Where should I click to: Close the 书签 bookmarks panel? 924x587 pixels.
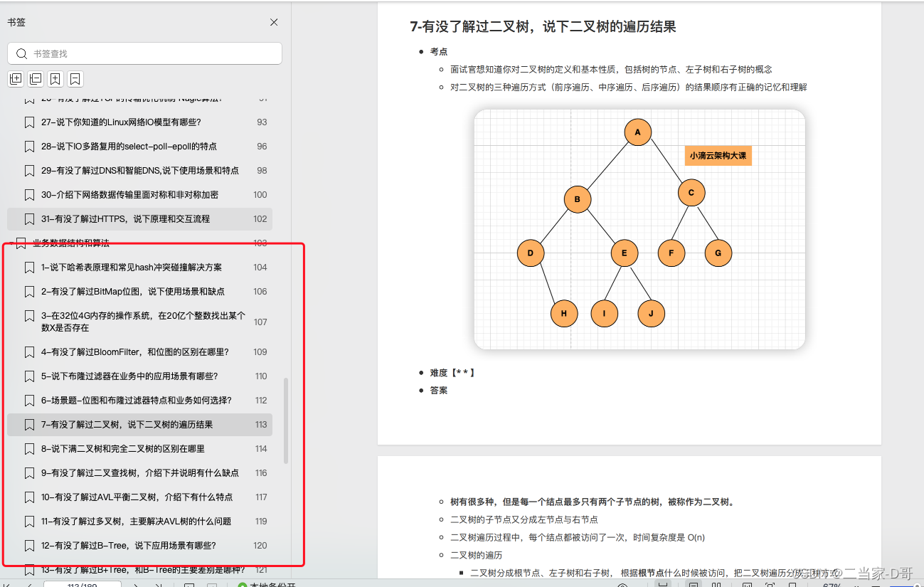[274, 22]
